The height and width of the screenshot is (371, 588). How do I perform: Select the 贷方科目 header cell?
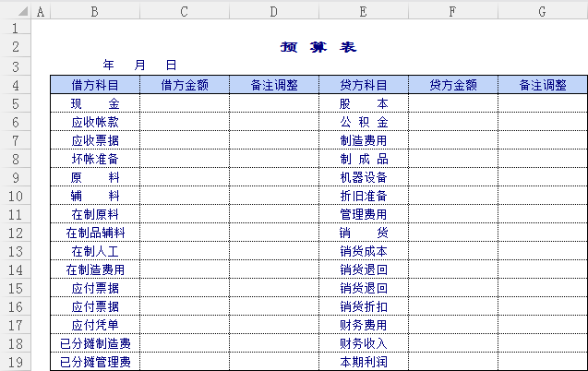click(364, 85)
